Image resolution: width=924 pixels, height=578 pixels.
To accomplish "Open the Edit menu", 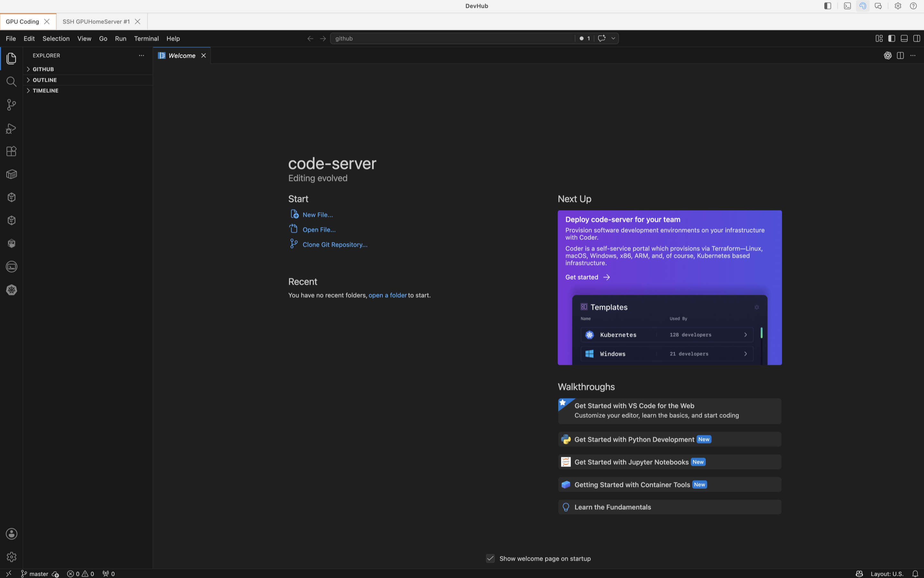I will point(29,39).
